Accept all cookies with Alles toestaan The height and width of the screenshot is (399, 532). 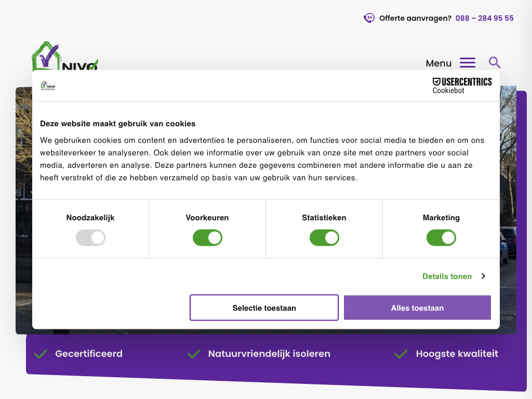417,308
